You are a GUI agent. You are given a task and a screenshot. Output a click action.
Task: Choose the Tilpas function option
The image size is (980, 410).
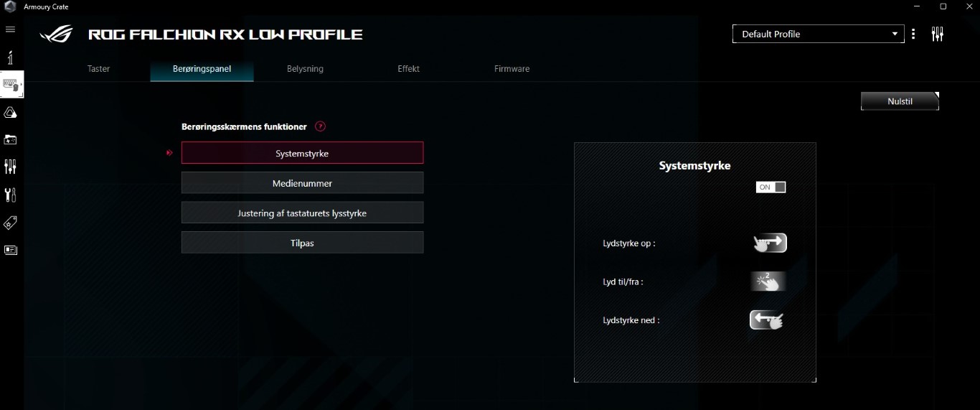point(302,243)
